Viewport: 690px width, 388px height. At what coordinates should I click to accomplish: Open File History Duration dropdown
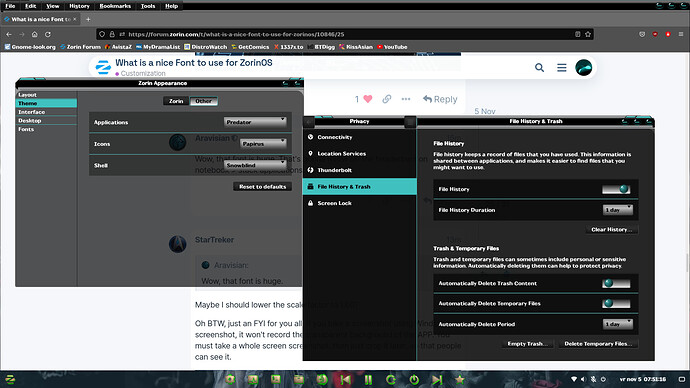tap(618, 210)
